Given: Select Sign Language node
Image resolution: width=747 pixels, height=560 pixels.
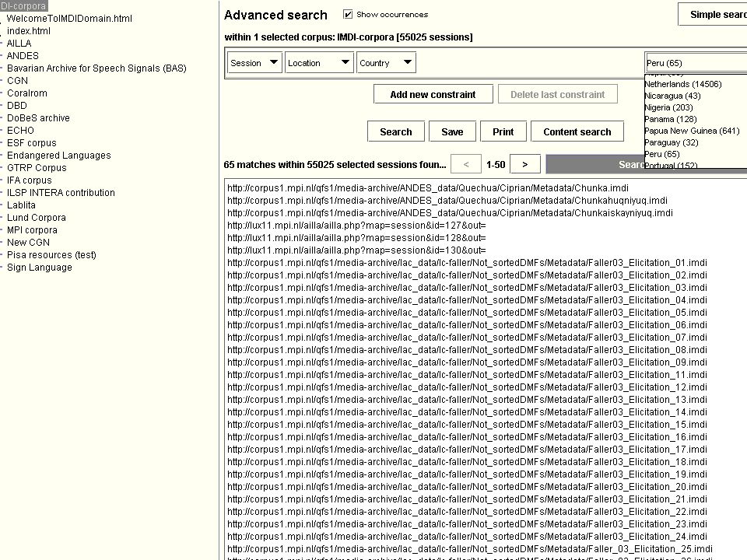Looking at the screenshot, I should pos(40,267).
